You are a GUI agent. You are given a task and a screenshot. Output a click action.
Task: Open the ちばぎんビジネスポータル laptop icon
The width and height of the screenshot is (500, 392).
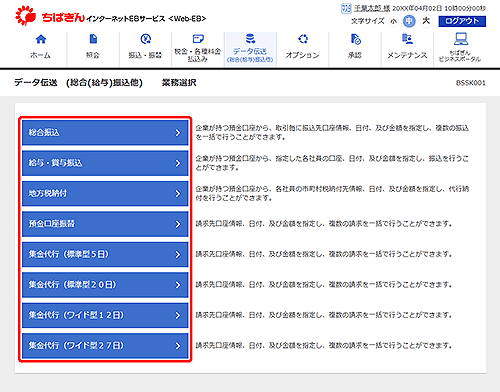pos(461,39)
